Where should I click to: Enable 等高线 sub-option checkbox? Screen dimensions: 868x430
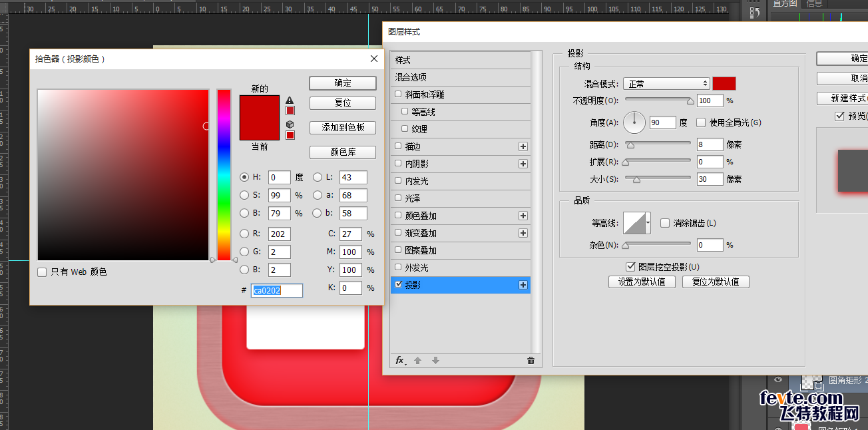coord(405,112)
